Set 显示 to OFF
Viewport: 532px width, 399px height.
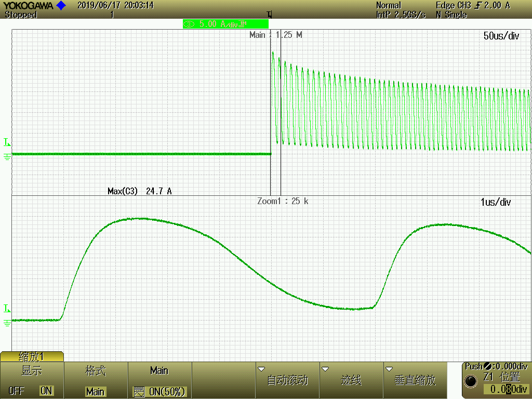tap(16, 391)
